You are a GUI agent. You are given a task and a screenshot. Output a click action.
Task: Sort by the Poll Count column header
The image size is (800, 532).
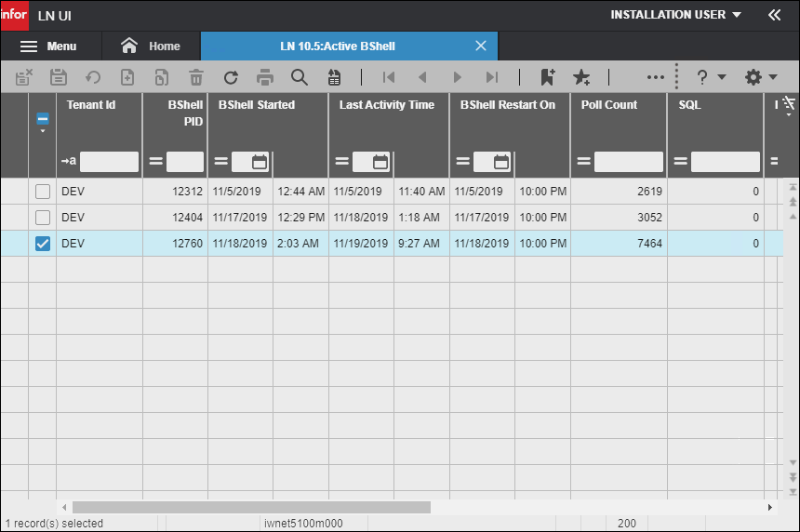click(x=609, y=104)
